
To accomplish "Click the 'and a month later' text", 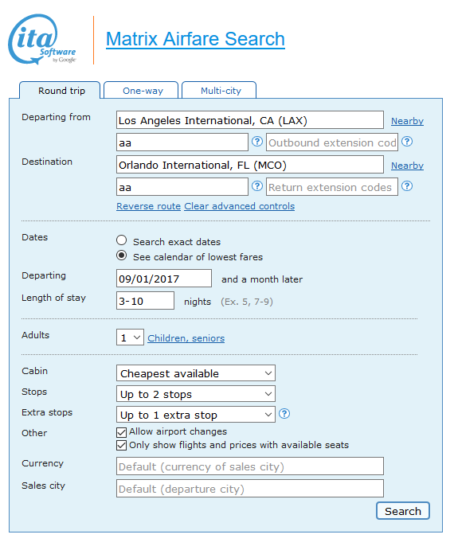I will tap(262, 279).
